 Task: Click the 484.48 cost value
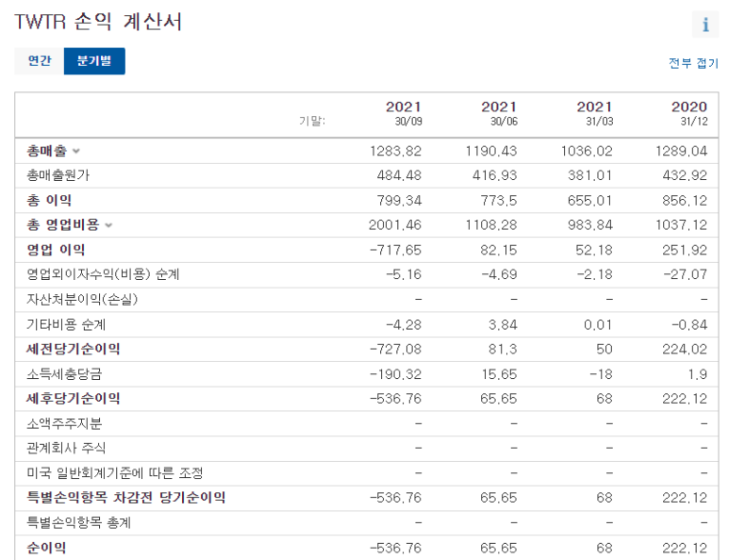pyautogui.click(x=399, y=175)
